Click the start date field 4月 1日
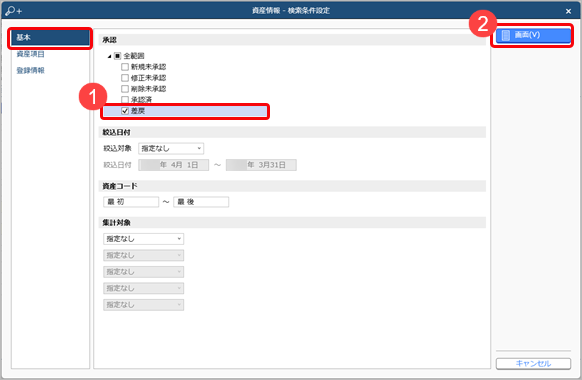Image resolution: width=582 pixels, height=380 pixels. (174, 165)
